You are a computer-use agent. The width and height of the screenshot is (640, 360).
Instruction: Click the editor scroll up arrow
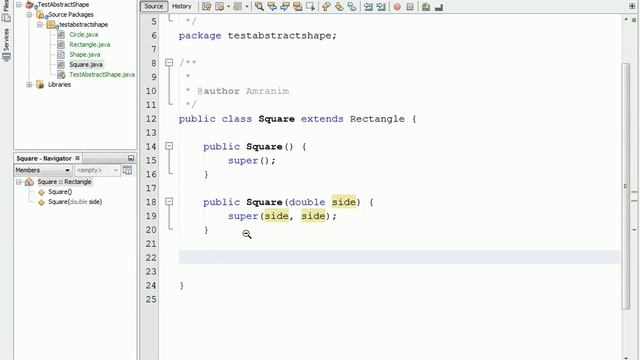pos(626,20)
